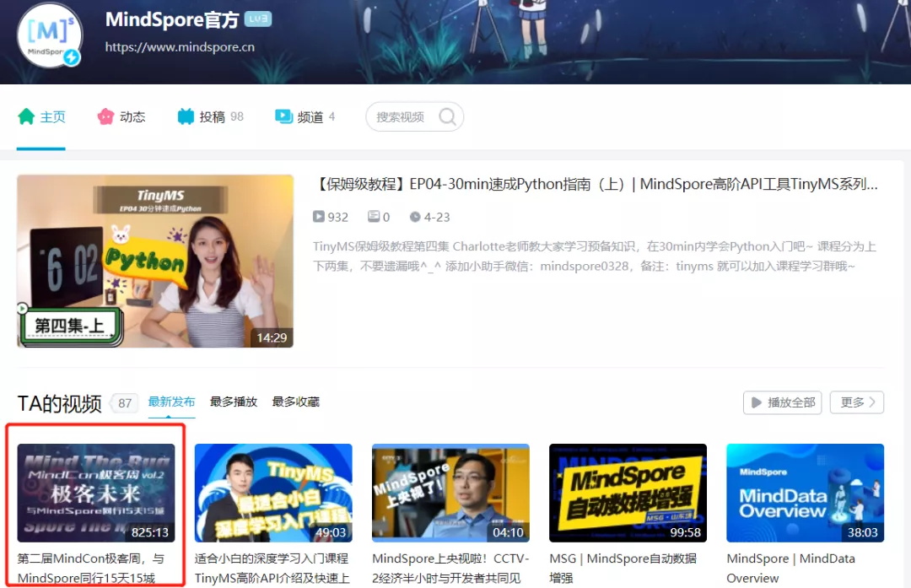Click the blue 投稿 icon

coord(186,116)
